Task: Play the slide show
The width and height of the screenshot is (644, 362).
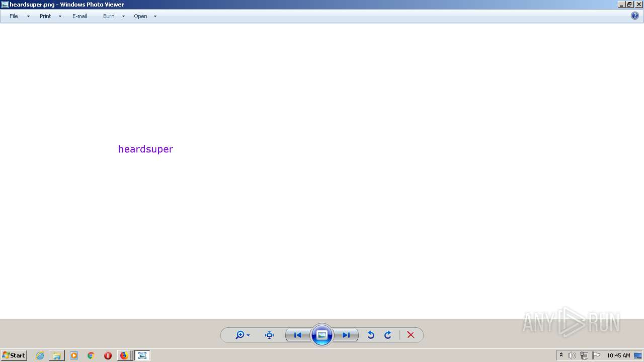Action: 322,335
